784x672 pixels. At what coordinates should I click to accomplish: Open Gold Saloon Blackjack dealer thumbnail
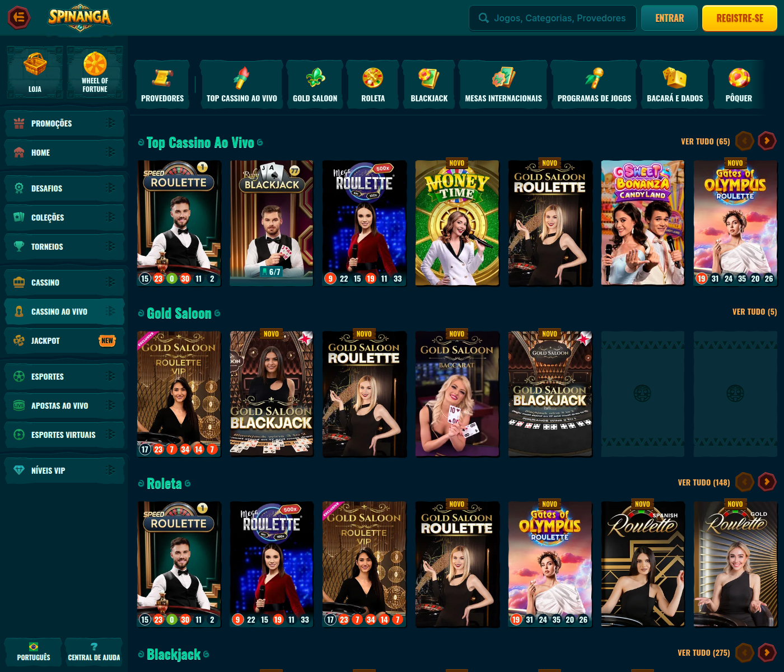[x=272, y=394]
